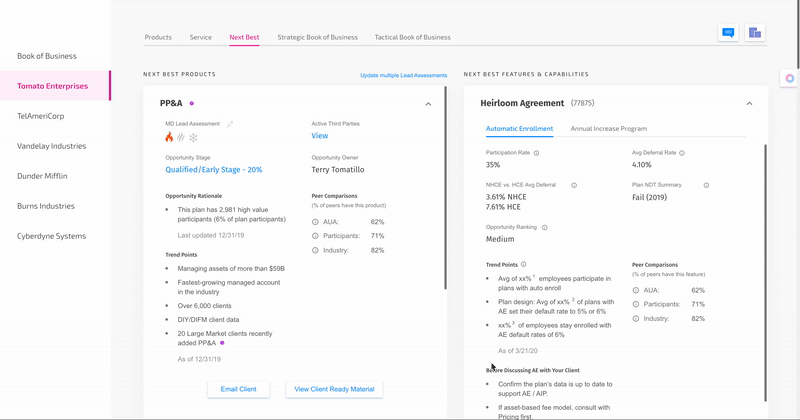Image resolution: width=800 pixels, height=420 pixels.
Task: Click the pencil icon beside MD Lead Assessment
Action: pos(230,124)
